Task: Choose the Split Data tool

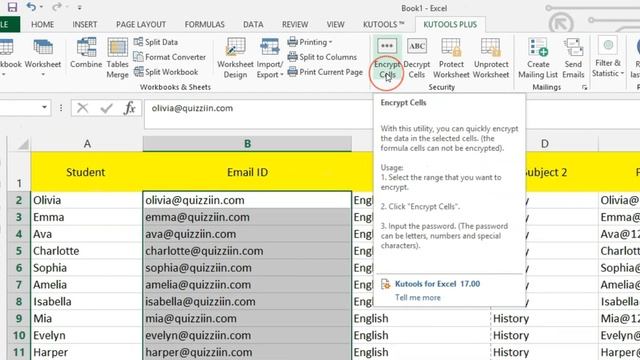Action: click(x=156, y=42)
